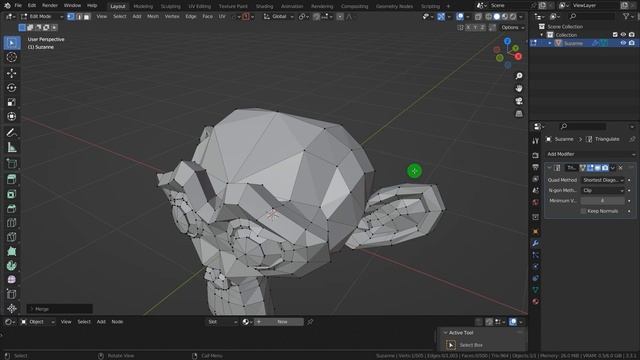Collapse the Active Tool panel
This screenshot has width=640, height=360.
pyautogui.click(x=446, y=333)
